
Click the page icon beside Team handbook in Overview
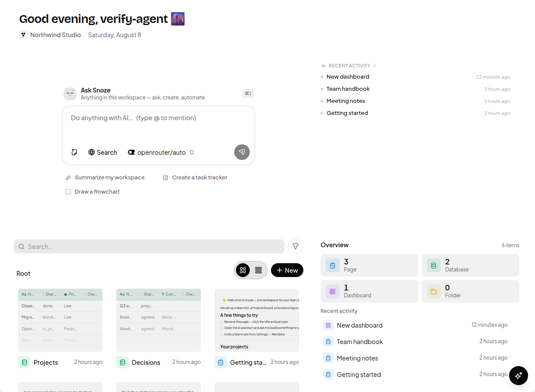coord(328,341)
